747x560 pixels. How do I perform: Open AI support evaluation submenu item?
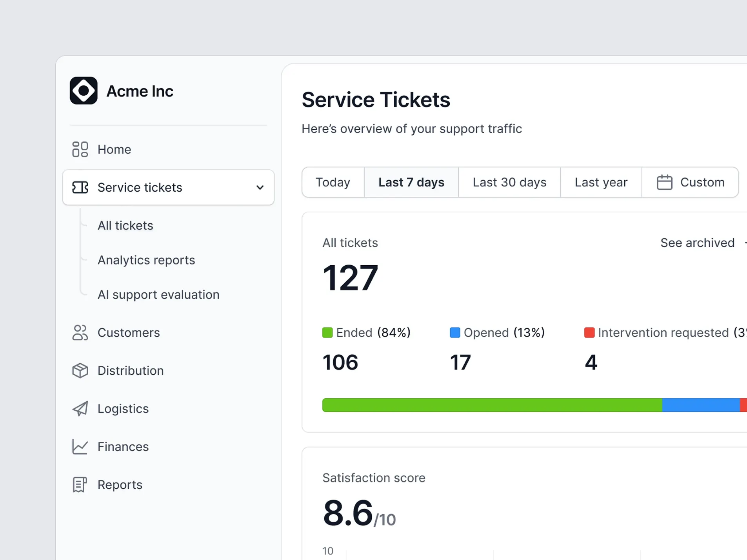tap(158, 294)
